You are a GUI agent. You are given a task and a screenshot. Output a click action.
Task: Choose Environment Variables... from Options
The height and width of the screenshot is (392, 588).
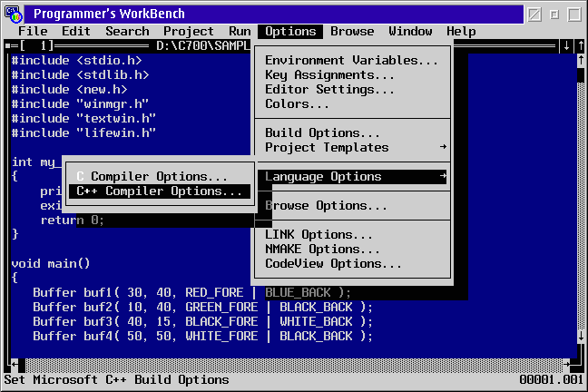click(x=352, y=60)
